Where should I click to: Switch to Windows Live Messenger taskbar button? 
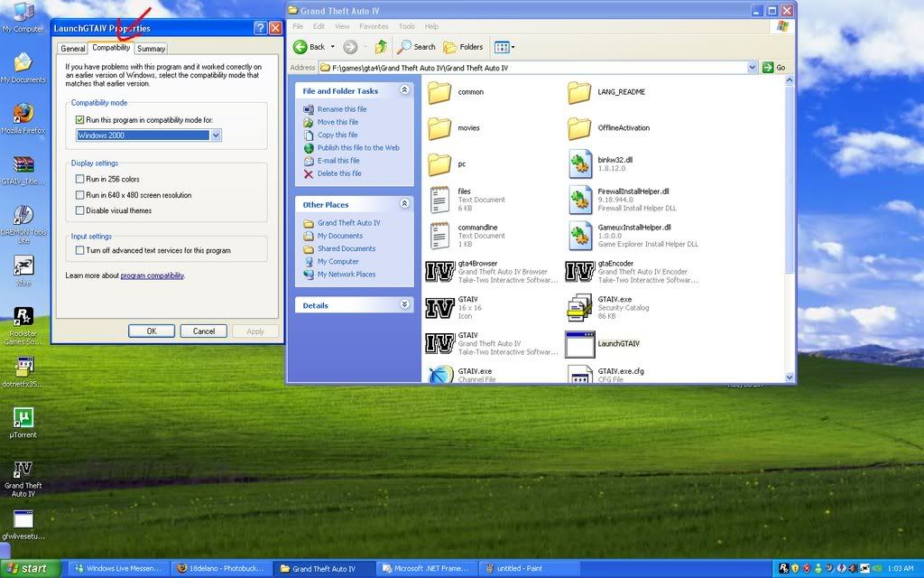(x=118, y=569)
